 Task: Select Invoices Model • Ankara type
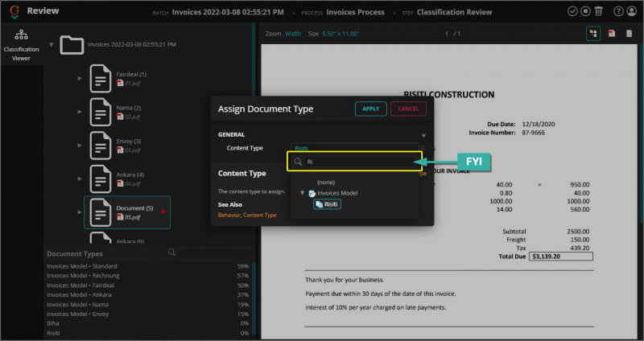point(148,294)
